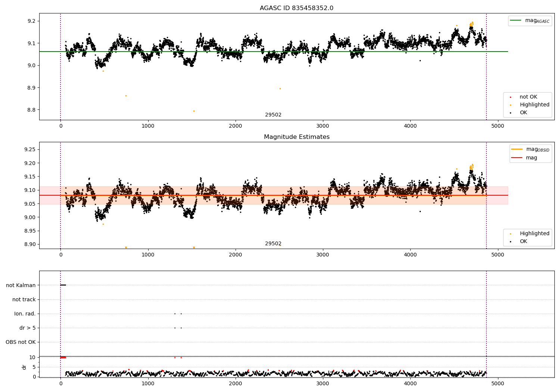
Task: Click the 3000 x-tick label in middle plot
Action: [x=323, y=255]
